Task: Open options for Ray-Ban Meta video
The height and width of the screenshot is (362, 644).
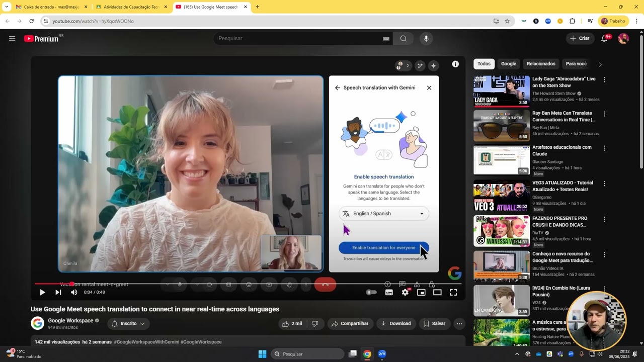Action: pos(604,114)
